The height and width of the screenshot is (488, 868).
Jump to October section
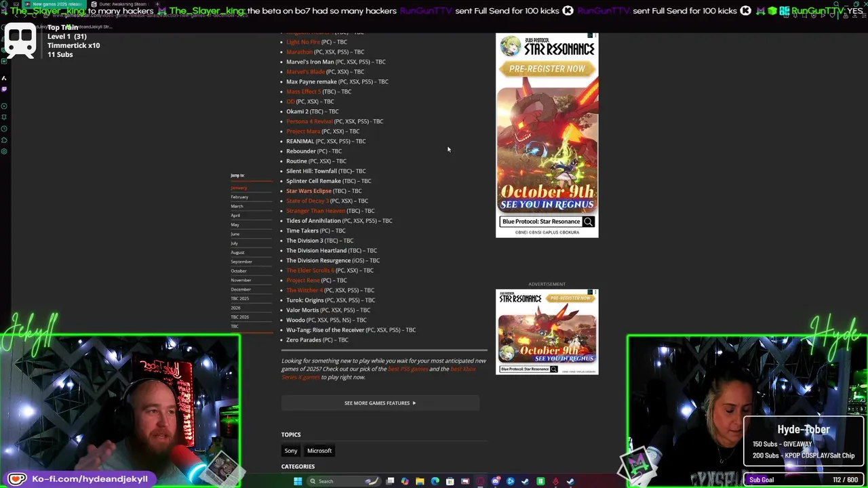pyautogui.click(x=239, y=271)
